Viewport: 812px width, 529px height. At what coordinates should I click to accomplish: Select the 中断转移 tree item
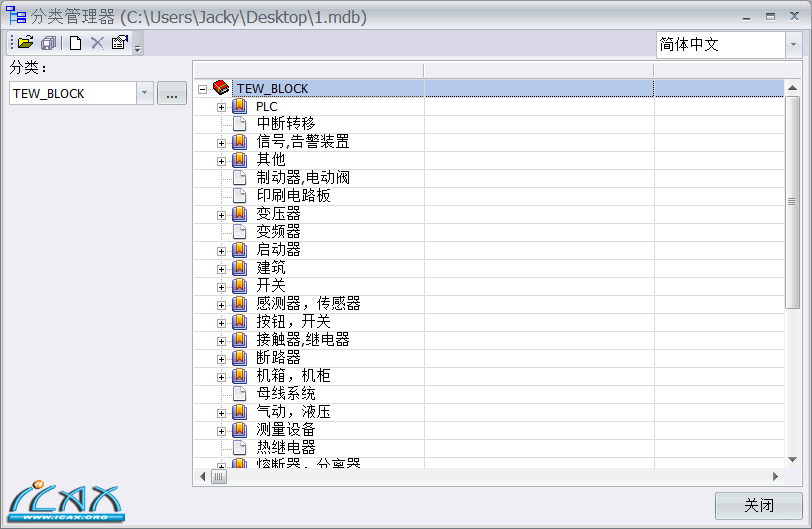tap(286, 124)
